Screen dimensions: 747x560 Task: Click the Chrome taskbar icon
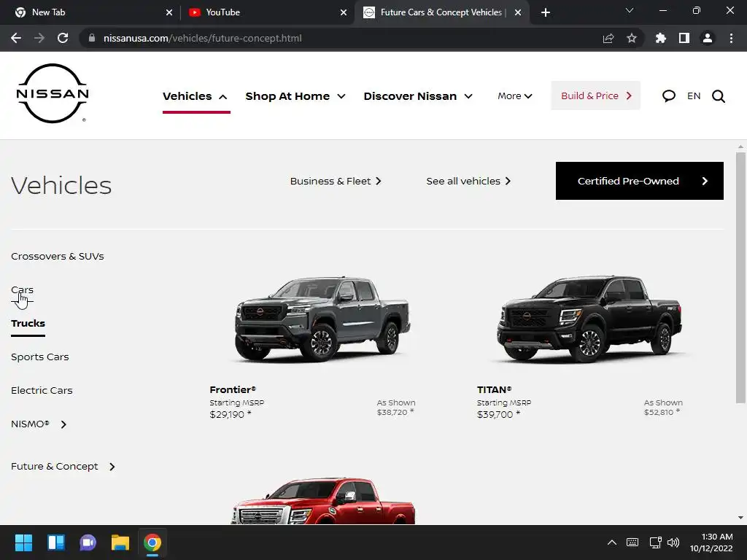pos(152,542)
